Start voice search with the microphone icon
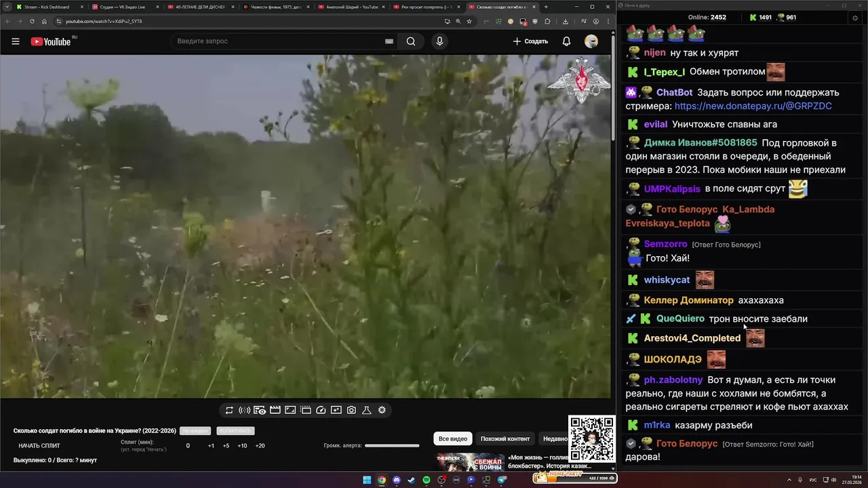The width and height of the screenshot is (868, 488). pyautogui.click(x=439, y=41)
